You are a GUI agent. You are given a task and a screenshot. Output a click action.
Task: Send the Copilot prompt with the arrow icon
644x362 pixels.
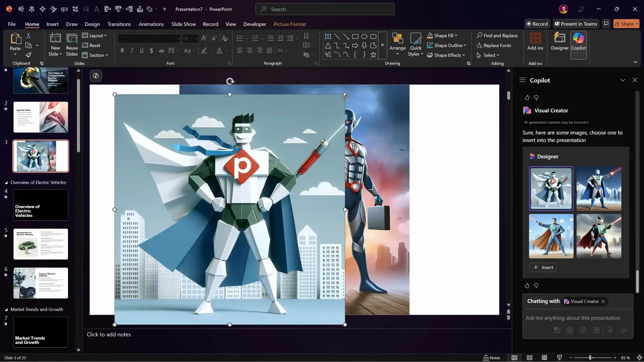(x=624, y=330)
